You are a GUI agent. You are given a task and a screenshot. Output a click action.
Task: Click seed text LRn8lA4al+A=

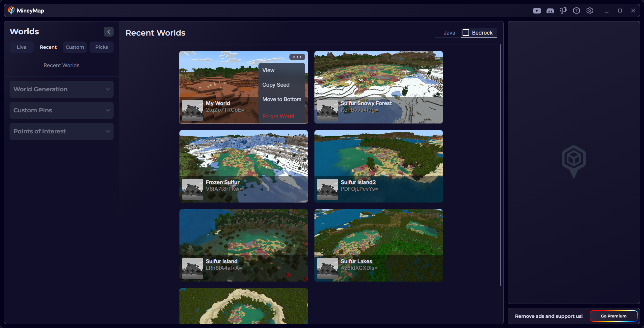click(x=224, y=268)
